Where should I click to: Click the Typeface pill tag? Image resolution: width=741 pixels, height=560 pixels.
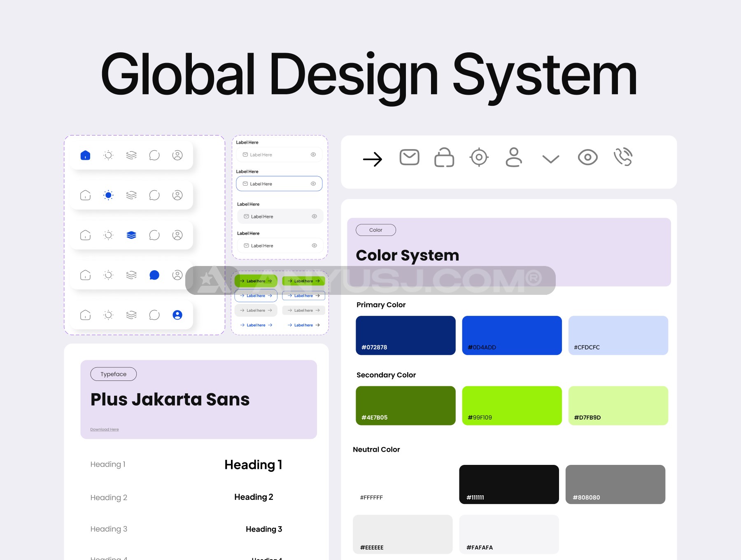114,374
